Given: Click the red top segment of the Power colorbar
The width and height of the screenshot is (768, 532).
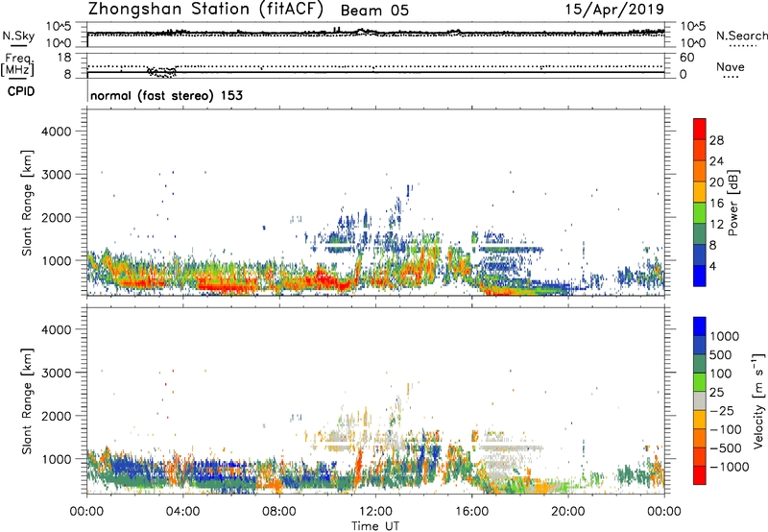Looking at the screenshot, I should coord(700,130).
